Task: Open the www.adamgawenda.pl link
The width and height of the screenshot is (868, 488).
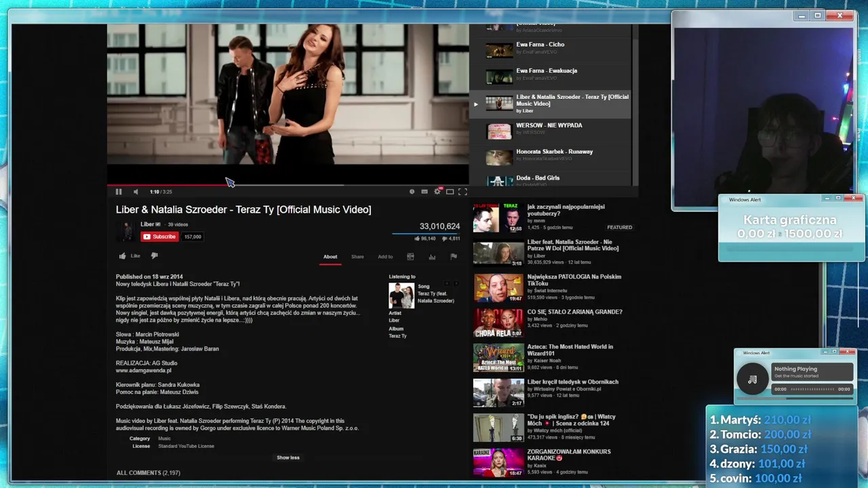Action: click(x=144, y=371)
